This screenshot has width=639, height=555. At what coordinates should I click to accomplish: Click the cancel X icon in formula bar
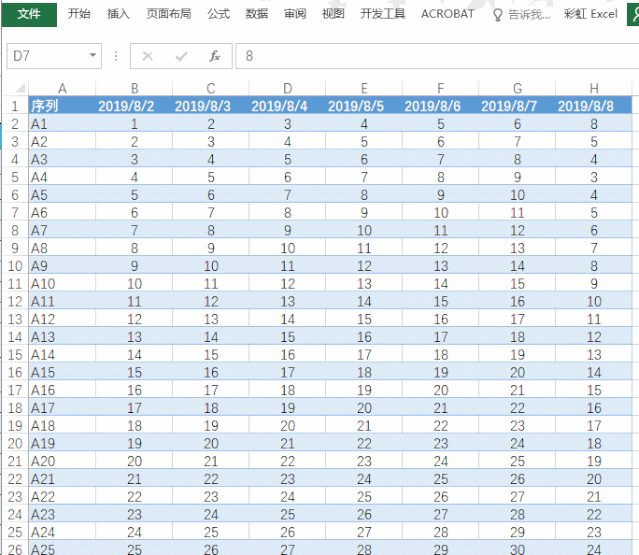click(148, 56)
